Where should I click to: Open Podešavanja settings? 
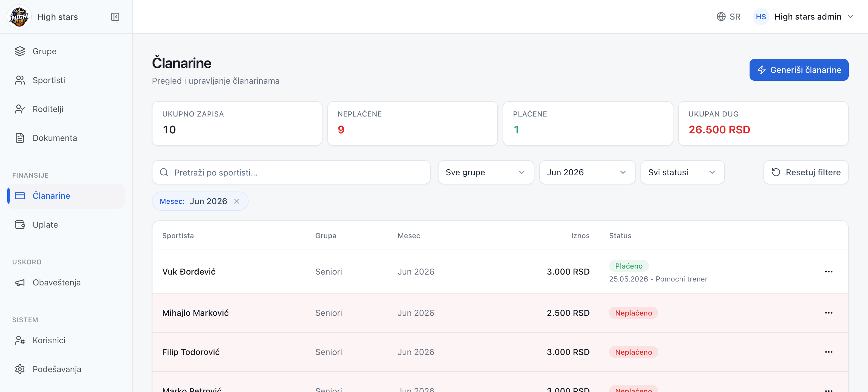[x=66, y=369]
